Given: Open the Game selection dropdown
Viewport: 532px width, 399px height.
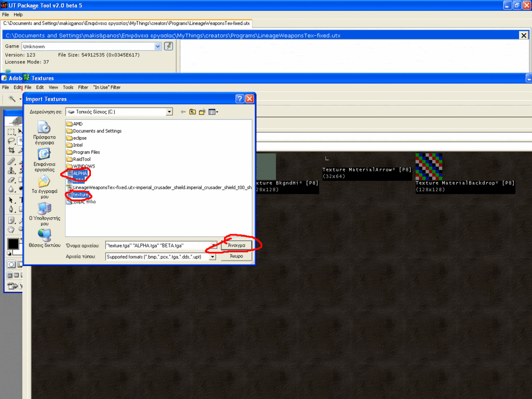Looking at the screenshot, I should 158,46.
